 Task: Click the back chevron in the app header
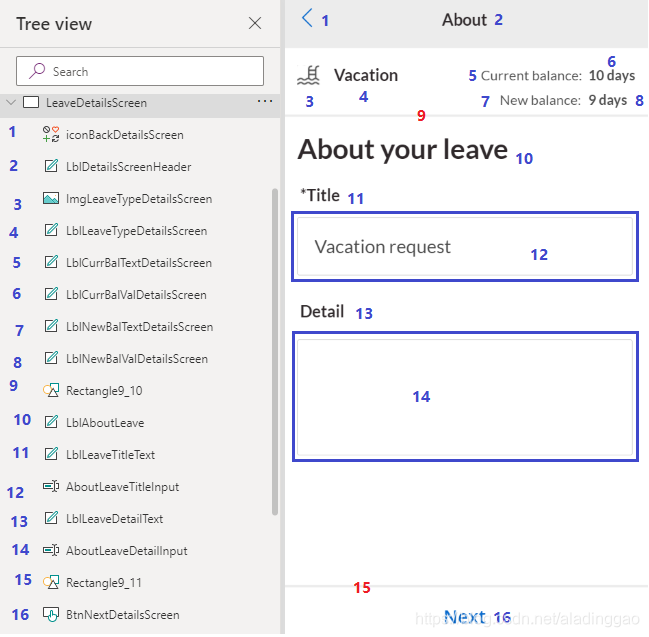[x=307, y=18]
